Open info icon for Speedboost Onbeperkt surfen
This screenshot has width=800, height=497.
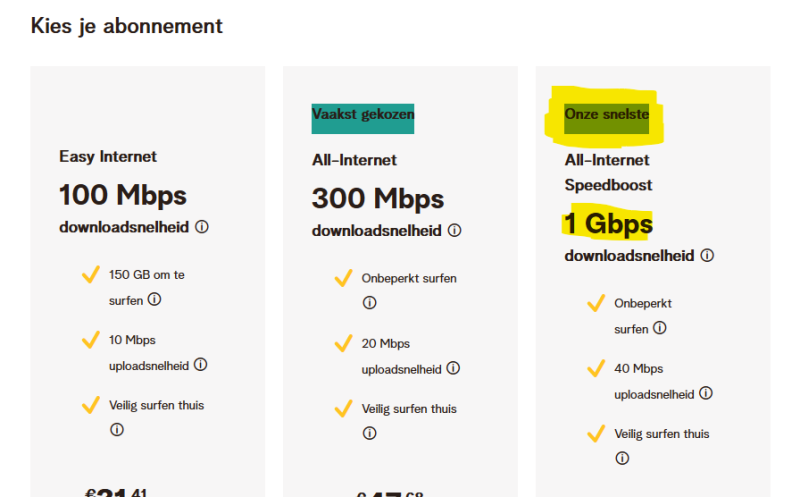(x=660, y=328)
